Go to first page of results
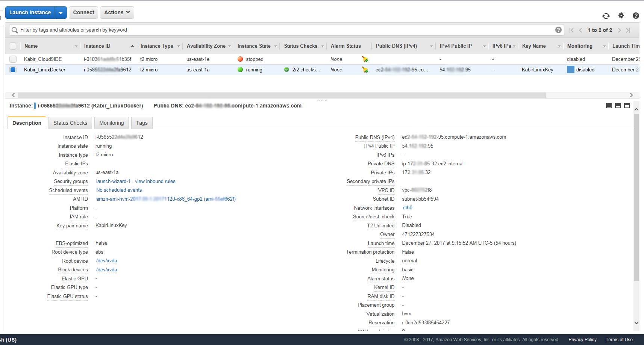The height and width of the screenshot is (345, 644). point(571,30)
